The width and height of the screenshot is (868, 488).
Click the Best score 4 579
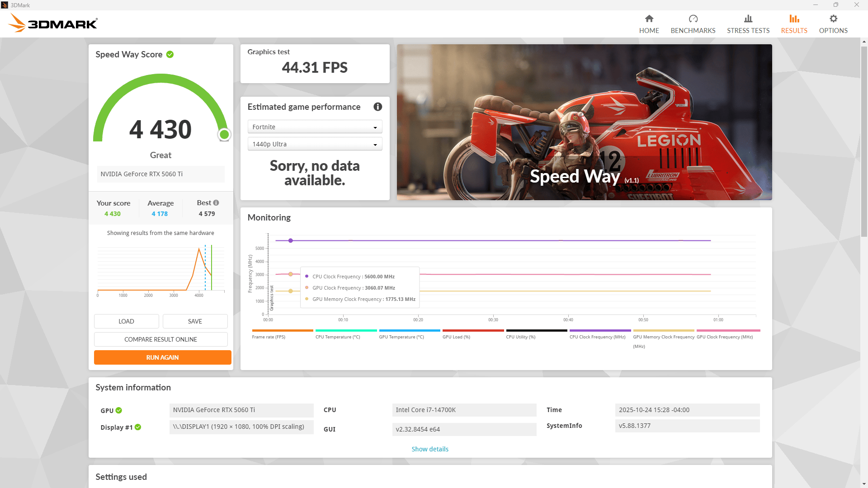tap(207, 214)
